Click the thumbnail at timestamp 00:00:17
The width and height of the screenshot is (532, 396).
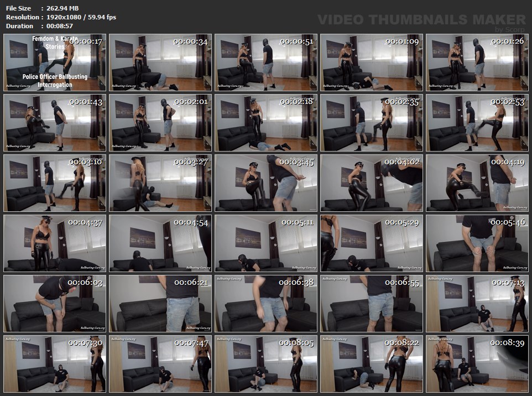[55, 62]
